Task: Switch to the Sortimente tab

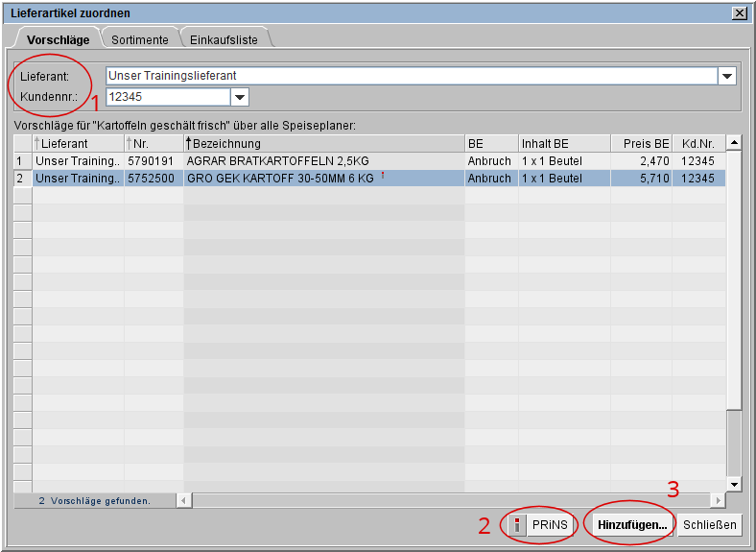Action: (x=140, y=39)
